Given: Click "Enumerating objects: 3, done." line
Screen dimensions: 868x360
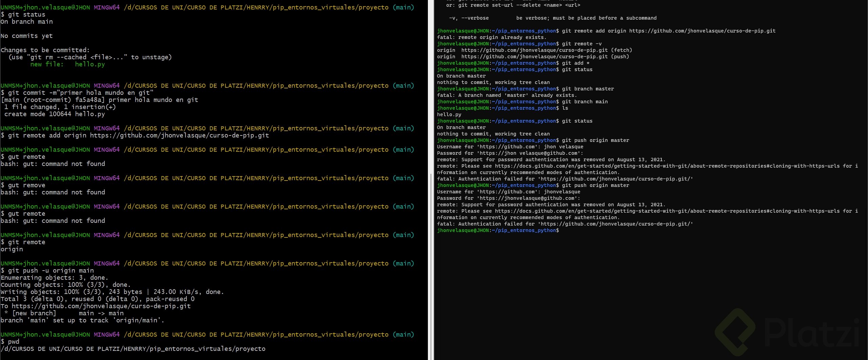Looking at the screenshot, I should 55,278.
